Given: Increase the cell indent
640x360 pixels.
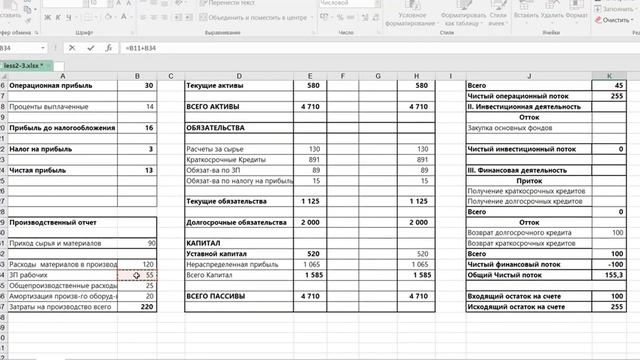Looking at the screenshot, I should (x=189, y=18).
